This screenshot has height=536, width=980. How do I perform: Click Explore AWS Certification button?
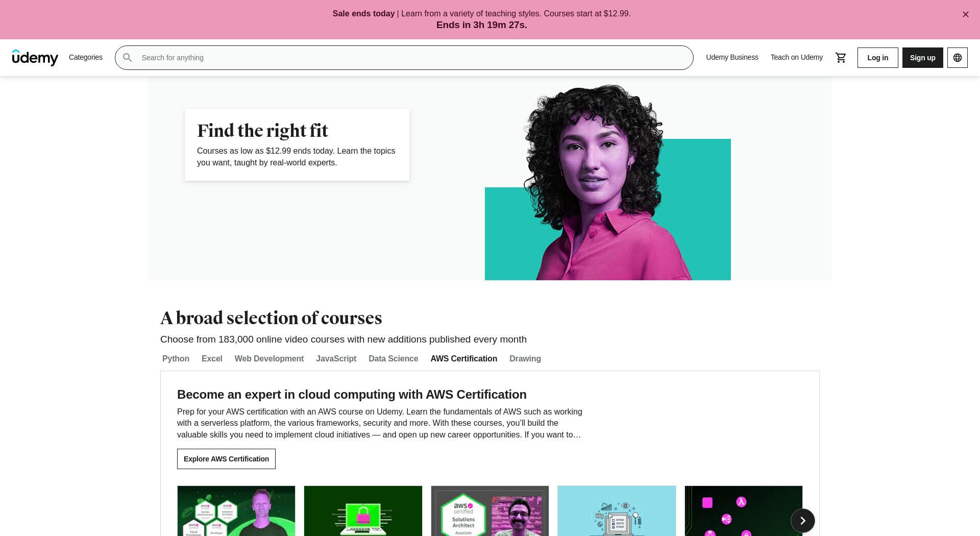(x=226, y=459)
